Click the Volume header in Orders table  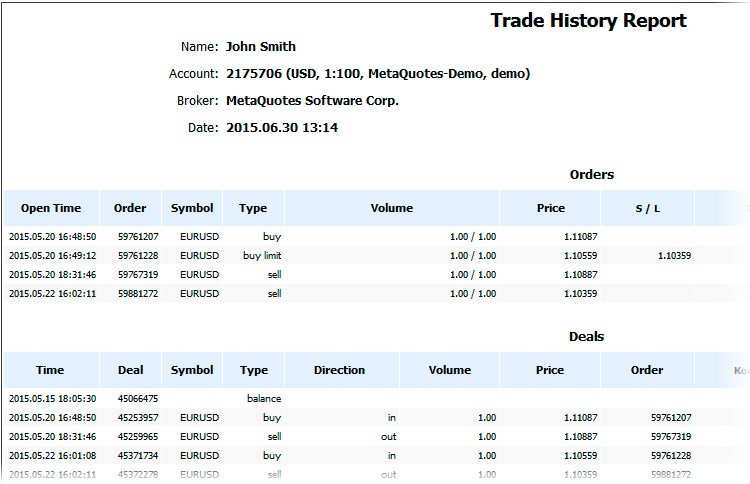click(392, 208)
